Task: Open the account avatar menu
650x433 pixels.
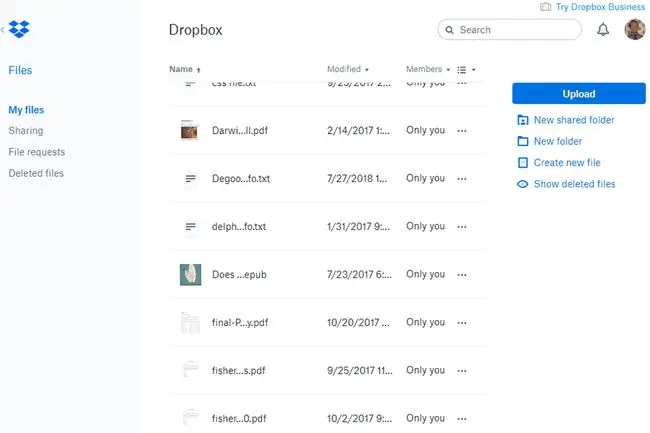Action: coord(635,29)
